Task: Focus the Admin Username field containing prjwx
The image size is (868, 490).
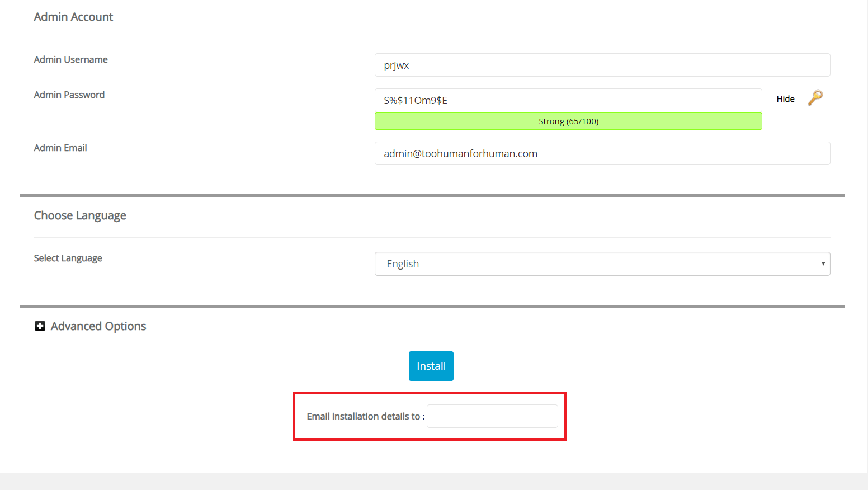Action: [602, 65]
